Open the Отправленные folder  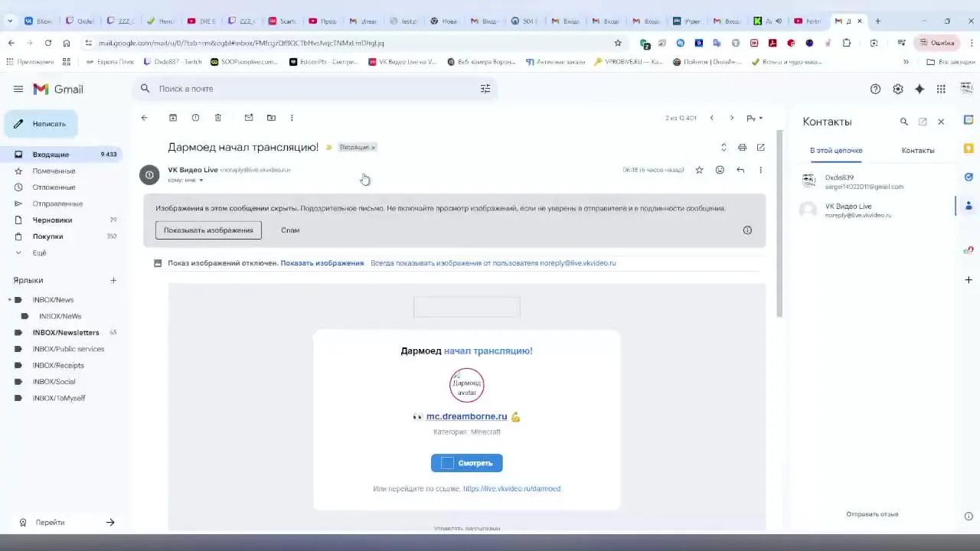click(x=61, y=204)
